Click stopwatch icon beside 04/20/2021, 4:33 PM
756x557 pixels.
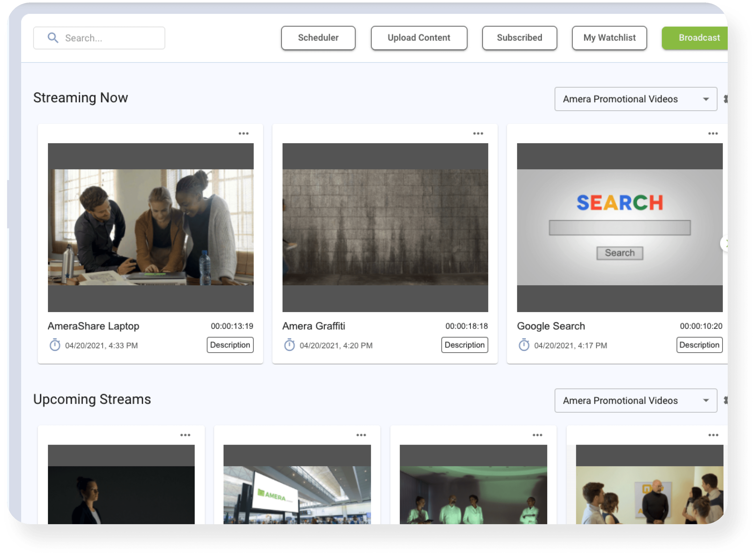coord(55,345)
